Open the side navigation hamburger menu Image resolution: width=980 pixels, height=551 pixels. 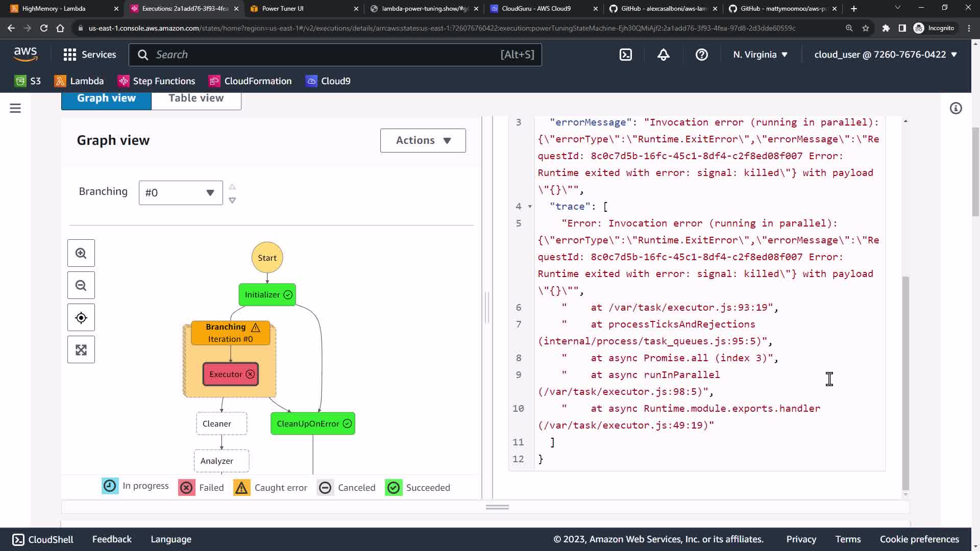pos(15,108)
